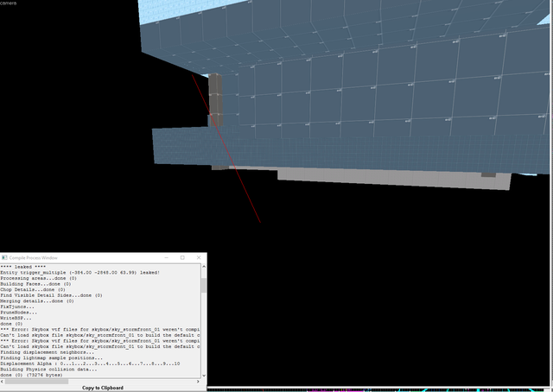
Task: Click the "Processing areas...done (0)" line
Action: tap(38, 278)
